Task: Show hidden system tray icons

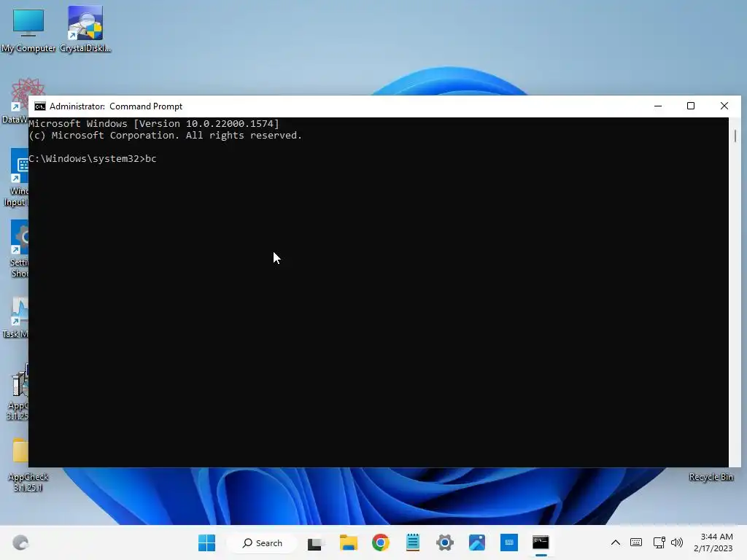Action: click(616, 542)
